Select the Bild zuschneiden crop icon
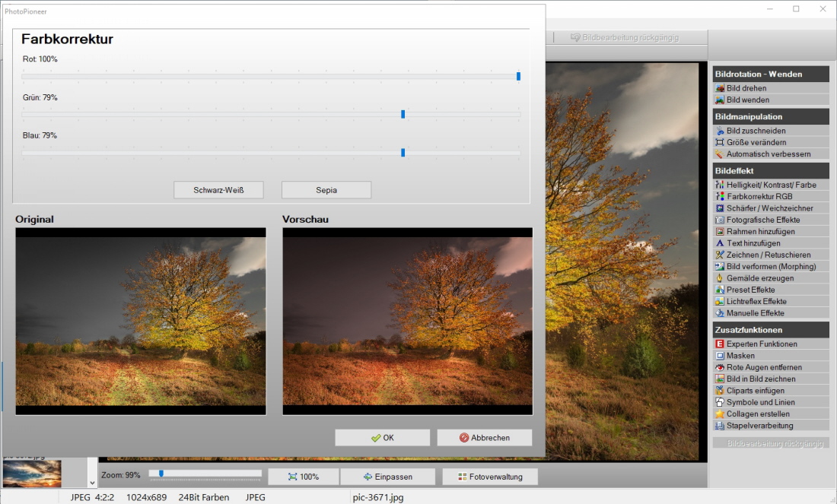The width and height of the screenshot is (837, 504). coord(720,131)
